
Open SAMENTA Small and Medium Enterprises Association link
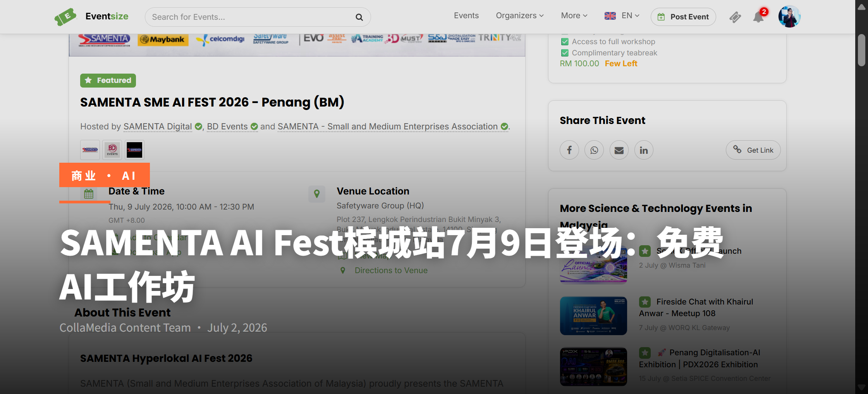pos(388,127)
